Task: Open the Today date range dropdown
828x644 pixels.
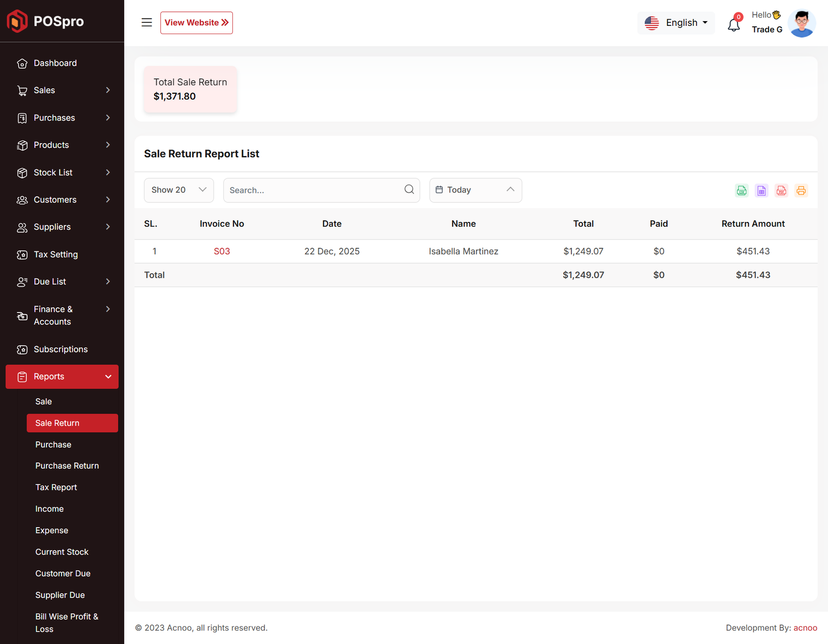Action: tap(475, 190)
